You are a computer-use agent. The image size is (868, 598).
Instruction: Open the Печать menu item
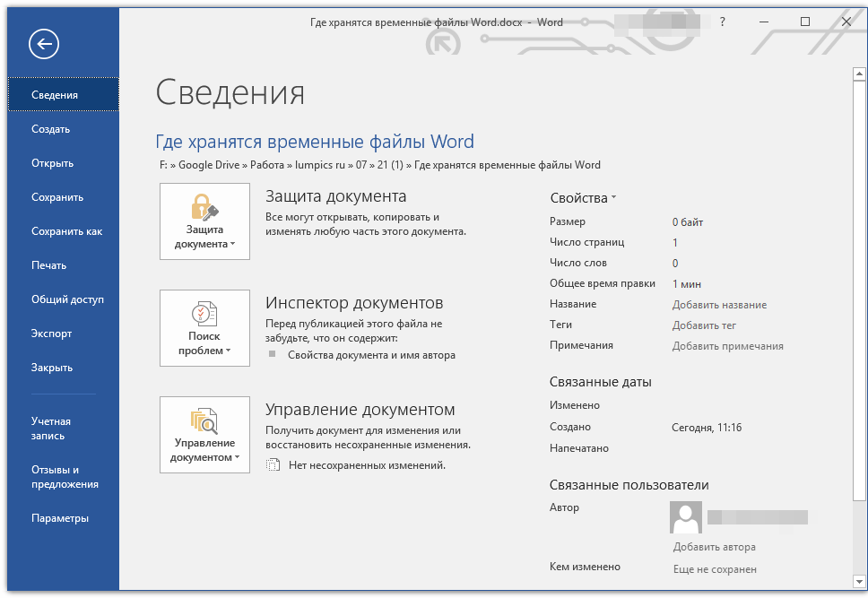point(48,265)
